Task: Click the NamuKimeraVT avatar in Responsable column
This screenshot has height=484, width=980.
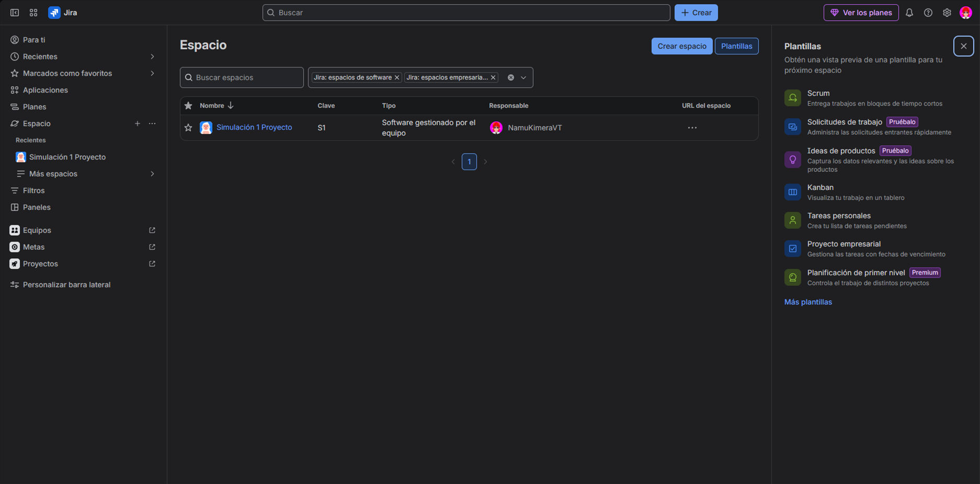Action: pos(496,128)
